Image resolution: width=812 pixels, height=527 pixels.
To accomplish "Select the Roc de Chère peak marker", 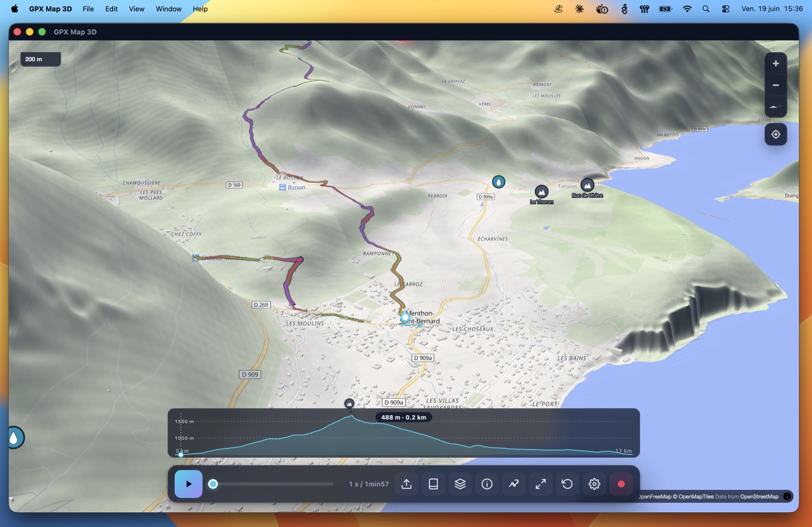I will pyautogui.click(x=587, y=185).
